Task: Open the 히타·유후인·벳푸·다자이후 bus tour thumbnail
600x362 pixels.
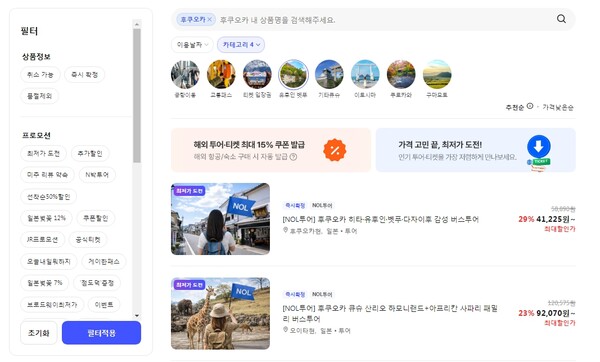Action: (x=220, y=219)
